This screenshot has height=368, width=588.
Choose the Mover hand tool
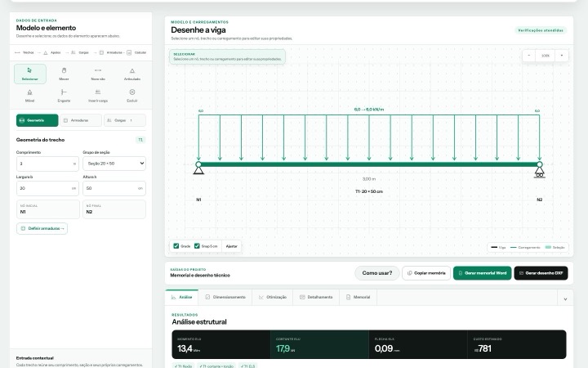[64, 74]
